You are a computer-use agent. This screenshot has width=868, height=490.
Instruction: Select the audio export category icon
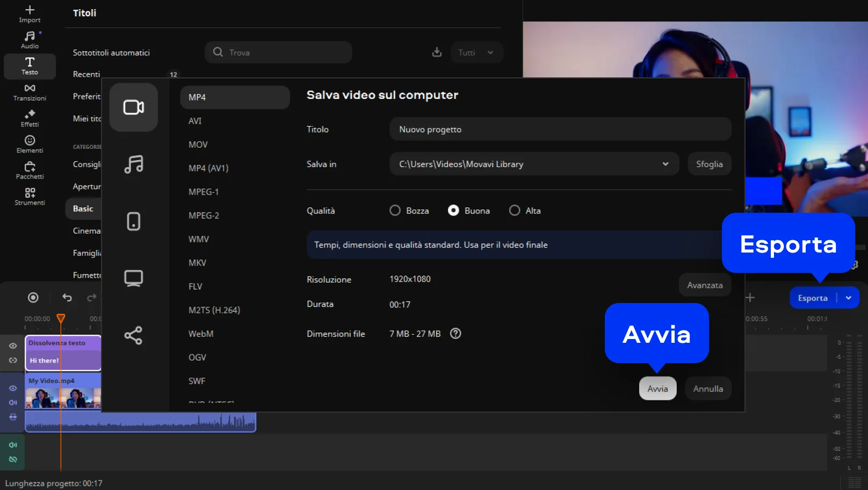[134, 164]
